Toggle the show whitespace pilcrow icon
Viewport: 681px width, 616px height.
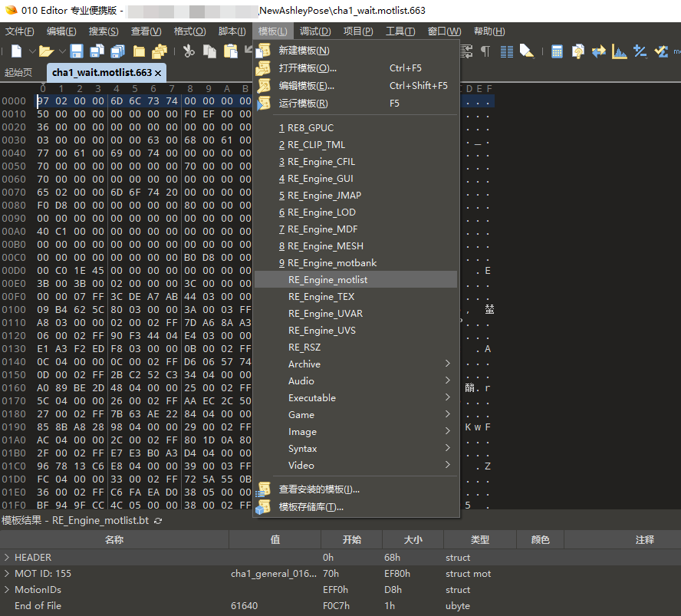tap(485, 51)
